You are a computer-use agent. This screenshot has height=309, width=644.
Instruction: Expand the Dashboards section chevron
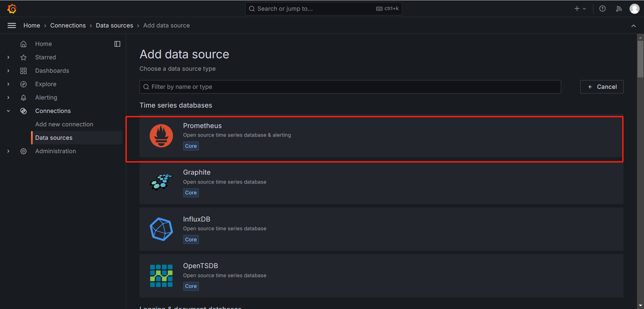click(8, 71)
